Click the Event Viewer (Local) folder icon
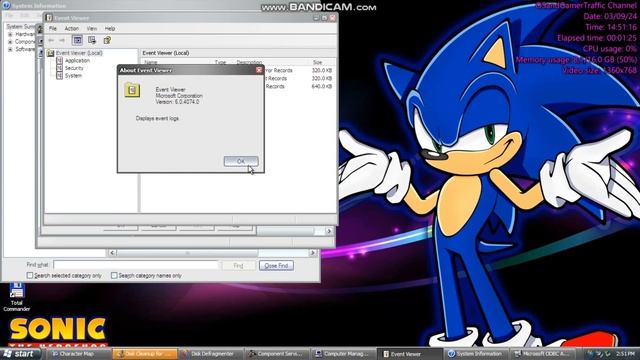 pyautogui.click(x=51, y=53)
